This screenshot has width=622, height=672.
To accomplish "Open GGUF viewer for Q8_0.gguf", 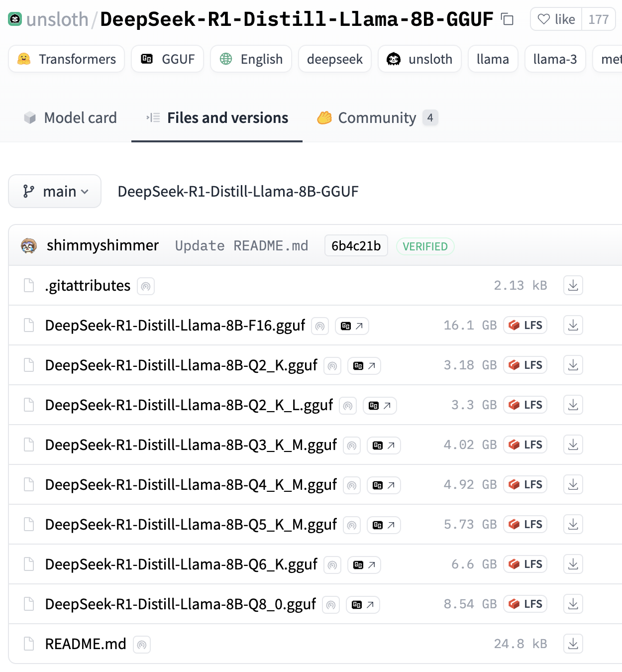I will (x=363, y=605).
